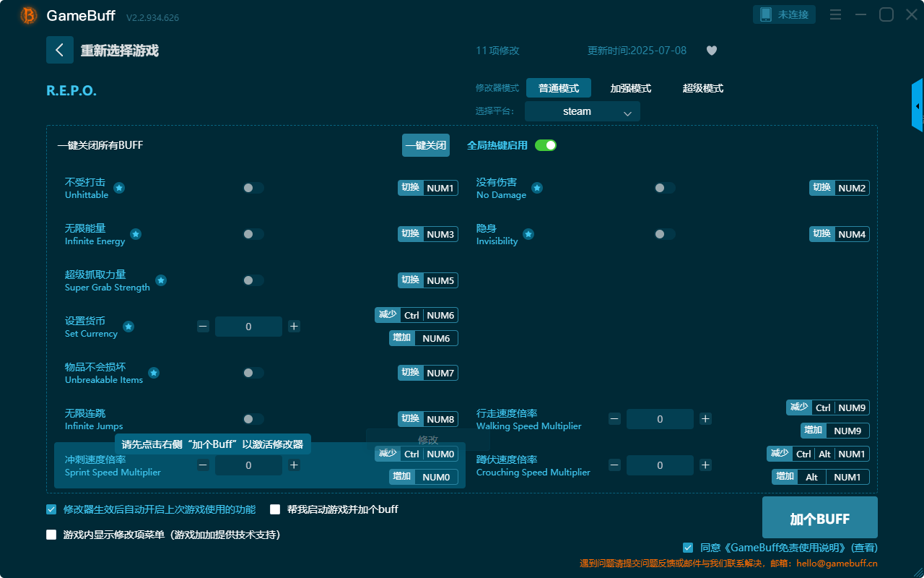Click the back arrow to reselect game
This screenshot has width=924, height=578.
[60, 50]
